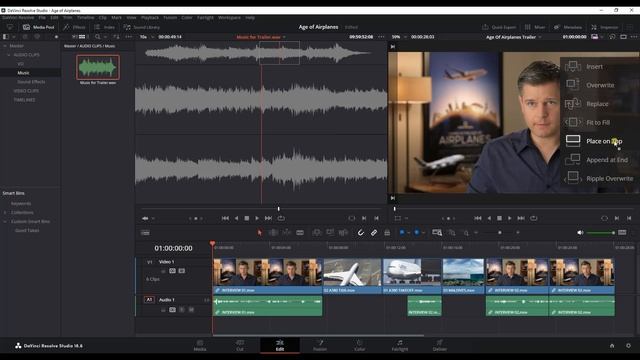Stop the timeline viewer playback
Viewport: 640px width, 360px height.
(499, 218)
